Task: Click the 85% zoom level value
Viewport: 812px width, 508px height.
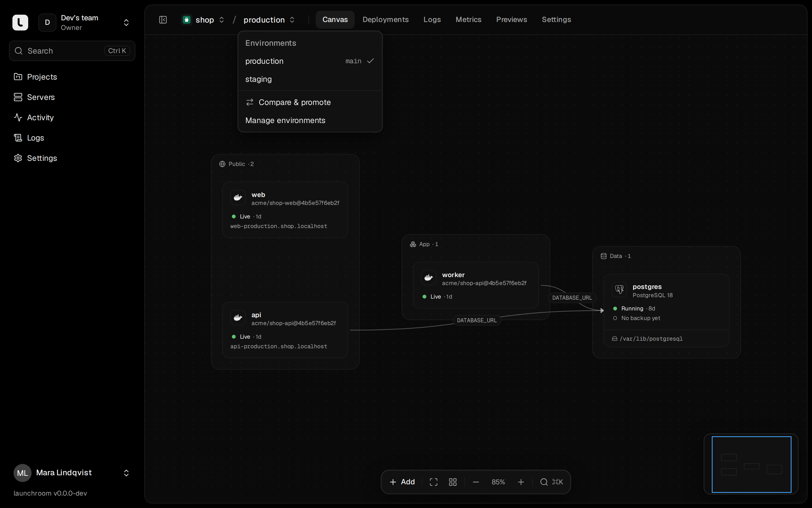Action: click(x=498, y=482)
